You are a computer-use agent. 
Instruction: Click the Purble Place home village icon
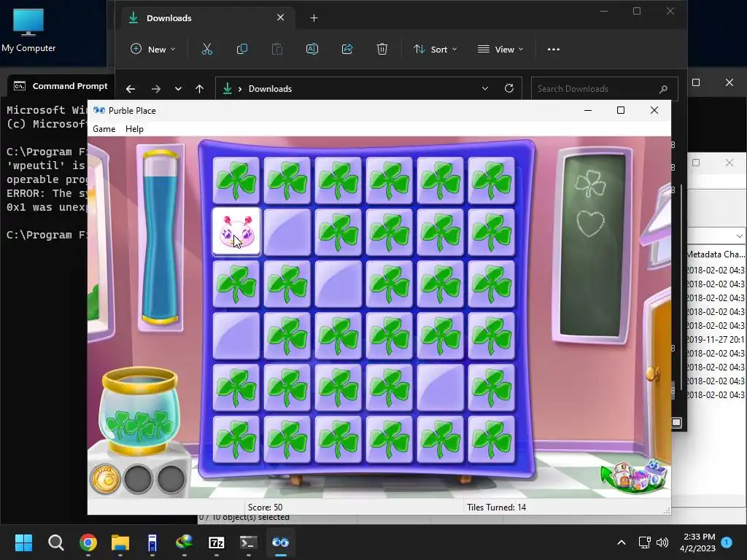click(635, 475)
